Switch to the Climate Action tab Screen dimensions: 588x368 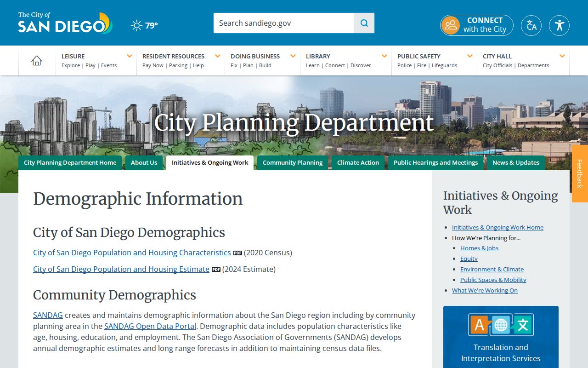tap(358, 163)
